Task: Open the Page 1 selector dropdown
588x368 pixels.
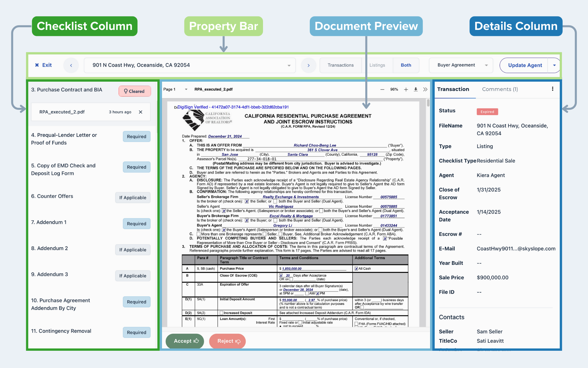Action: click(x=186, y=89)
